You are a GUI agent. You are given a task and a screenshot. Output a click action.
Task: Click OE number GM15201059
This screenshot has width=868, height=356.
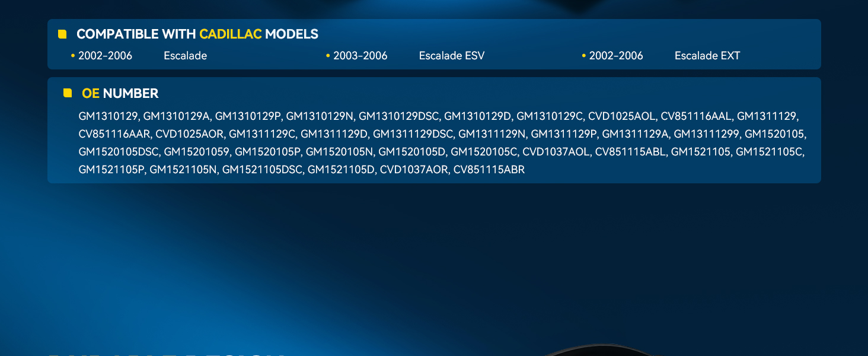point(196,152)
